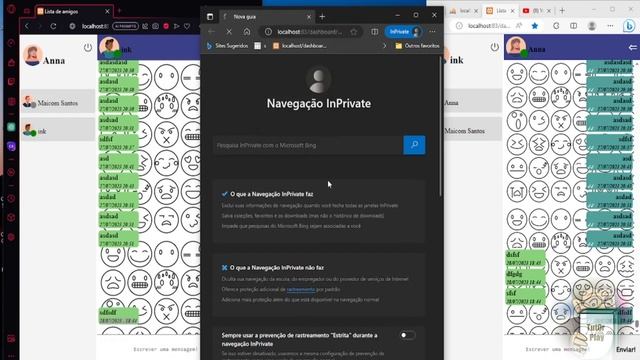The image size is (640, 360).
Task: Open the rastreamento link
Action: tap(300, 289)
